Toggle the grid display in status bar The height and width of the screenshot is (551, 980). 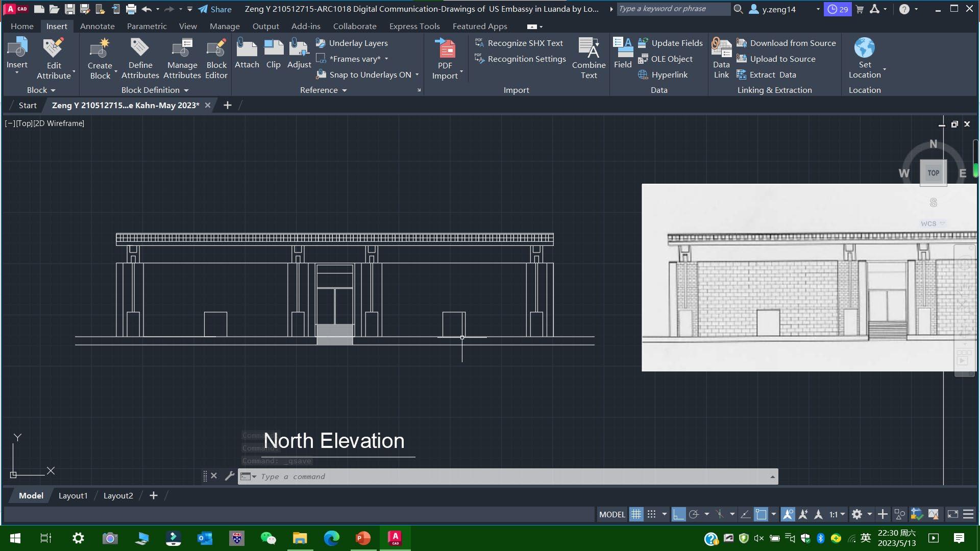[636, 514]
